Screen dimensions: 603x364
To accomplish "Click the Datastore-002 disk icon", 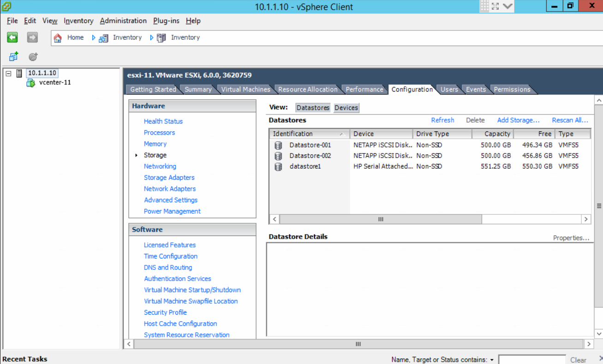I will [278, 156].
